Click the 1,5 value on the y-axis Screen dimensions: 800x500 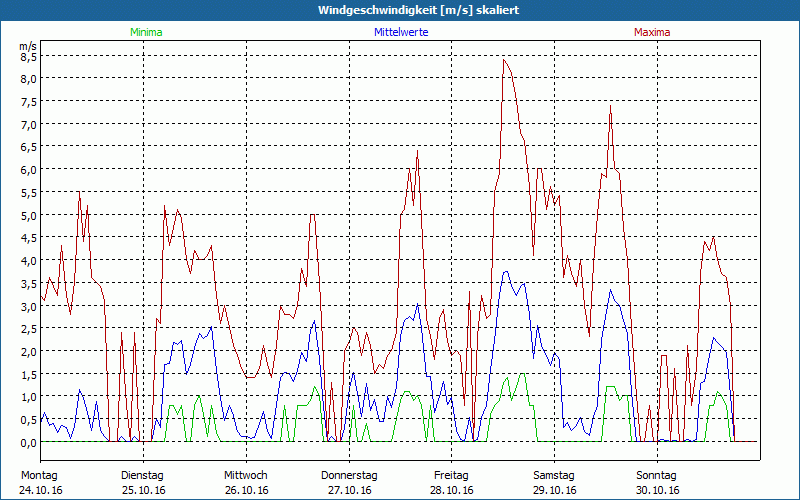28,374
